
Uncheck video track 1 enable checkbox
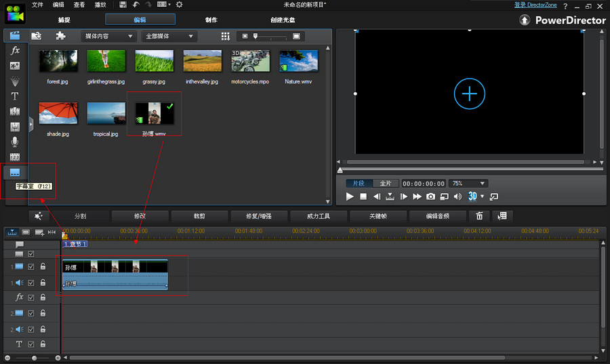click(x=30, y=267)
